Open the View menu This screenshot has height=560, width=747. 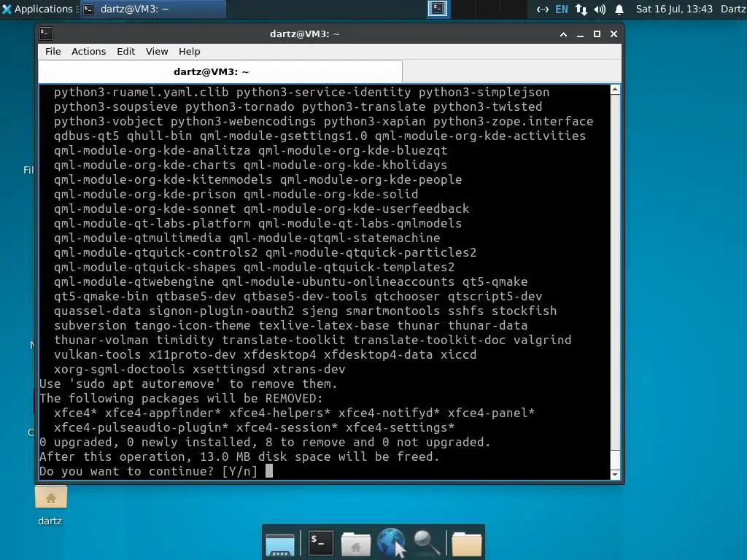157,52
